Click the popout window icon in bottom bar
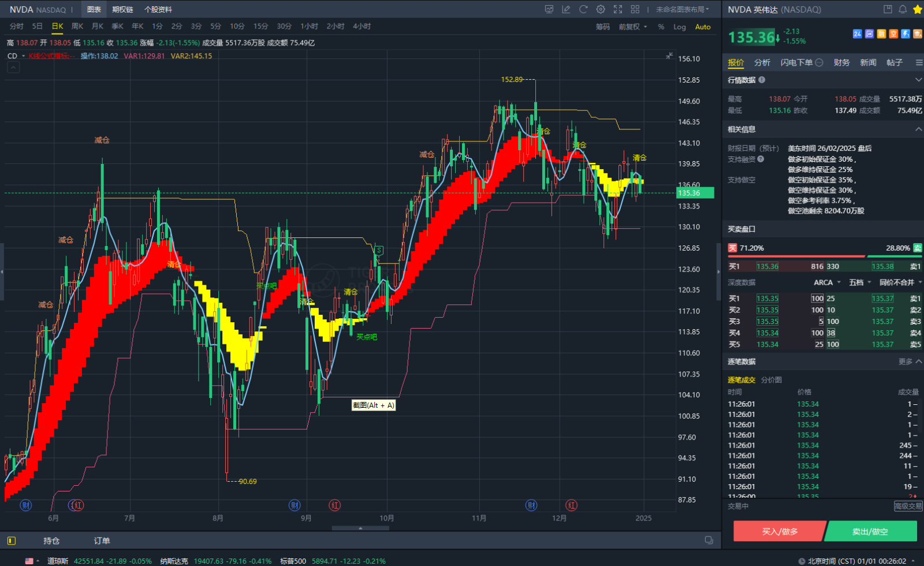 click(709, 541)
